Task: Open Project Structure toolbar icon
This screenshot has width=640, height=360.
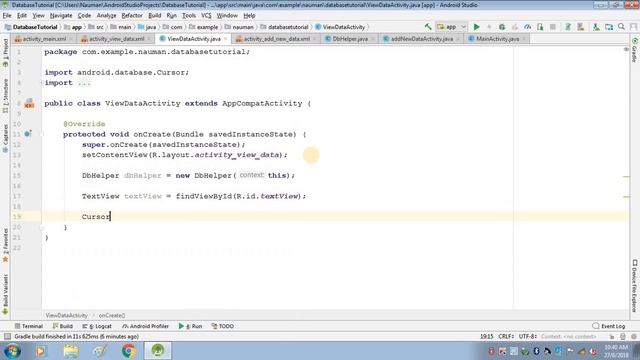Action: tap(609, 27)
